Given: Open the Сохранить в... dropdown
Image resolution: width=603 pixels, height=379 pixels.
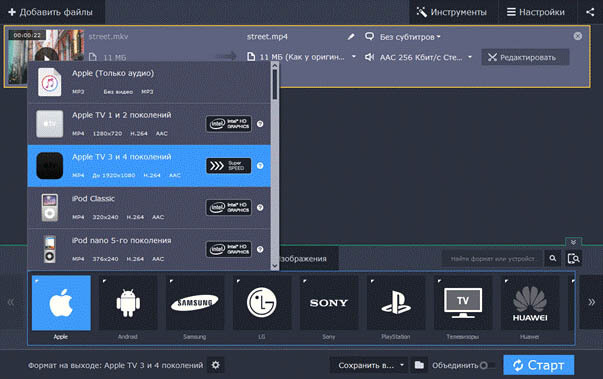Looking at the screenshot, I should 368,365.
